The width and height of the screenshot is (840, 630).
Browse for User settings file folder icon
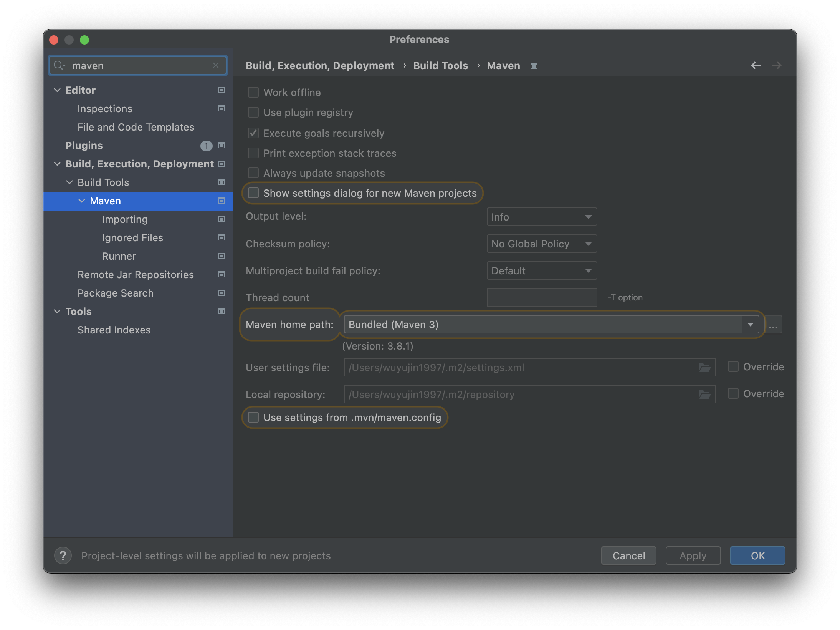pyautogui.click(x=704, y=368)
